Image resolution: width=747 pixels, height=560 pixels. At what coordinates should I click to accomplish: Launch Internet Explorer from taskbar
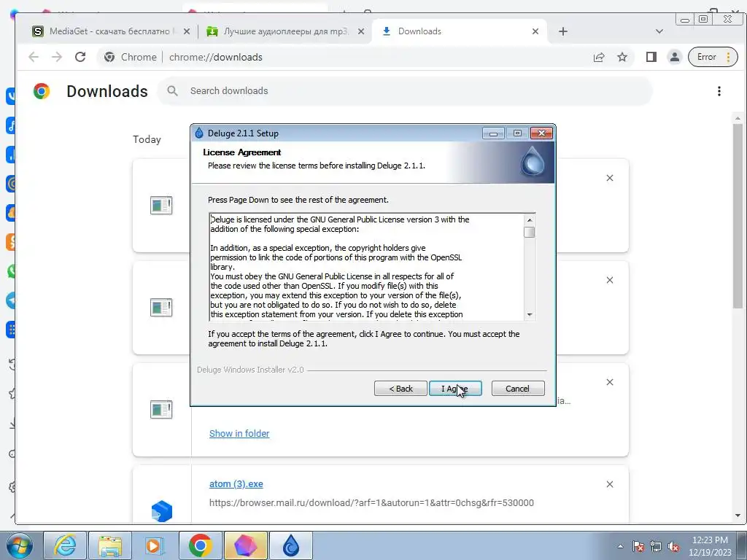pos(65,545)
